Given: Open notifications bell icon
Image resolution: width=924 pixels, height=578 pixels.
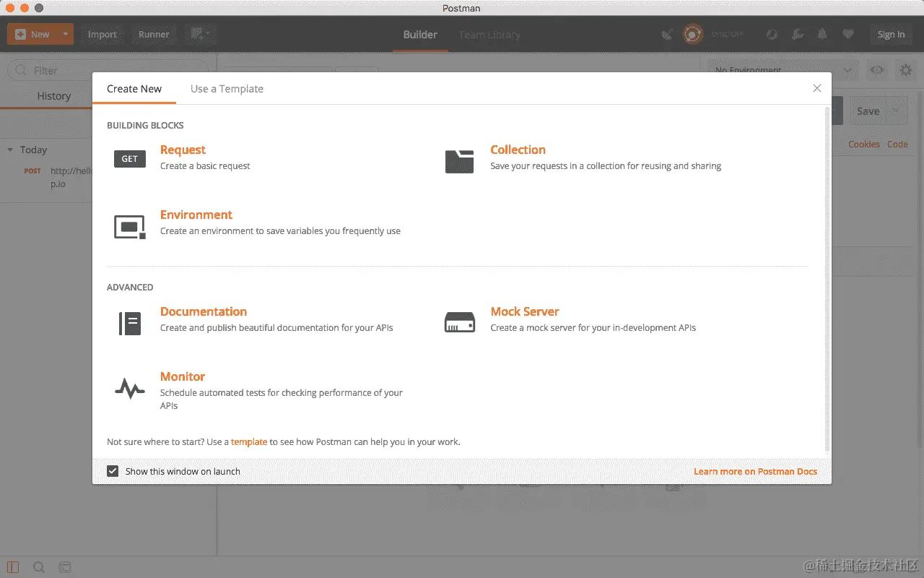Looking at the screenshot, I should (x=822, y=34).
